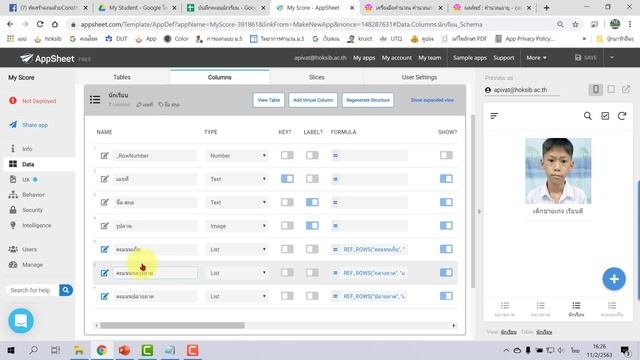Open Support link in header
Image resolution: width=640 pixels, height=360 pixels.
coord(504,58)
